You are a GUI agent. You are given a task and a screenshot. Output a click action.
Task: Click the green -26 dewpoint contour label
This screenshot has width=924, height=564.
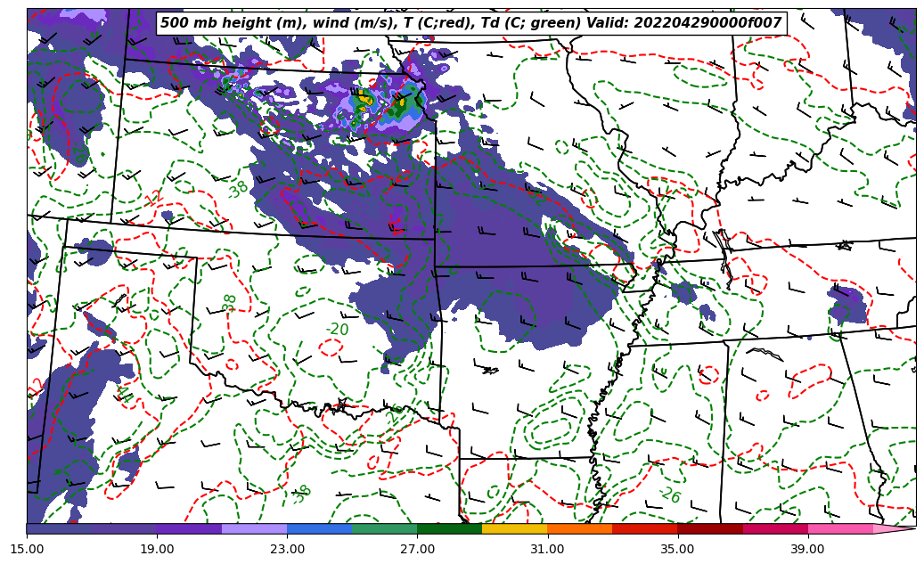tap(669, 495)
